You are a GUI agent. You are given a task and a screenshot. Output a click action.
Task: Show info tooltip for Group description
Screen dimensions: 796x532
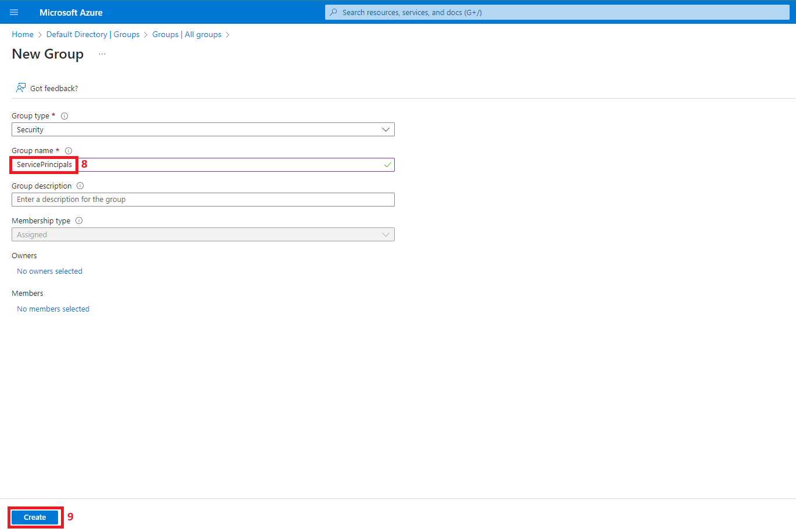click(x=80, y=186)
